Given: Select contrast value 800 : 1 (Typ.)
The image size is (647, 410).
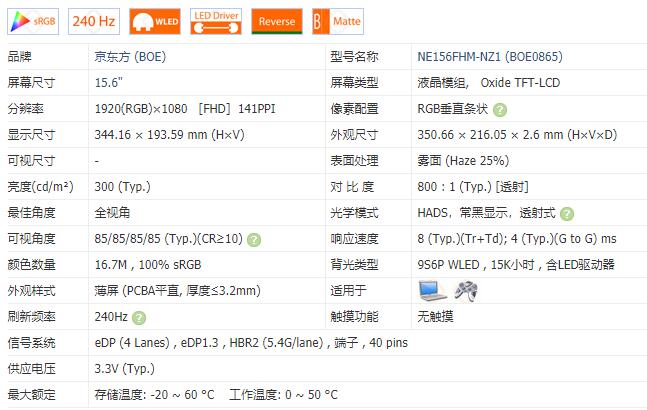Looking at the screenshot, I should 455,186.
